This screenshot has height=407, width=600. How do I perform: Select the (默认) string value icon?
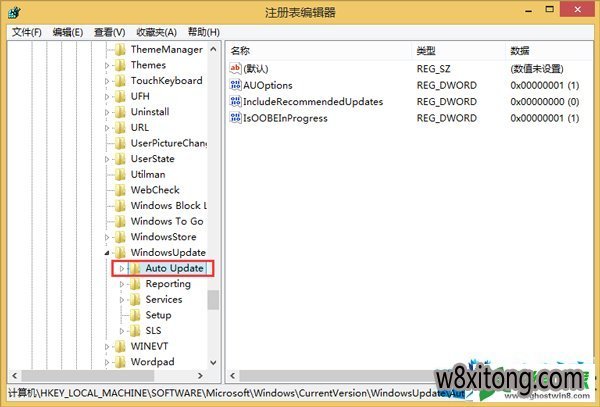point(235,68)
